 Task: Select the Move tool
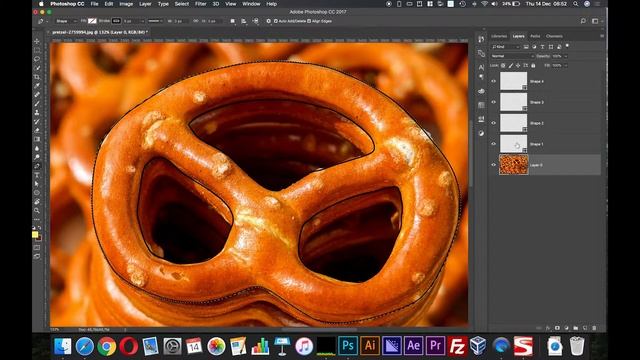point(37,41)
